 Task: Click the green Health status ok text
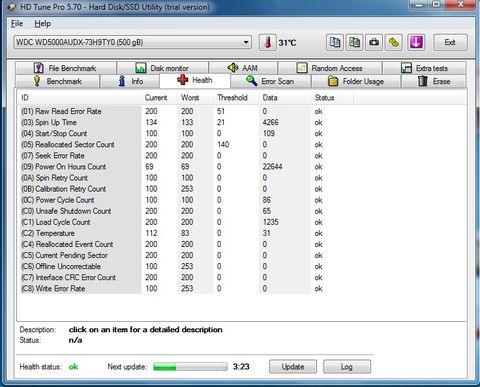pyautogui.click(x=73, y=367)
